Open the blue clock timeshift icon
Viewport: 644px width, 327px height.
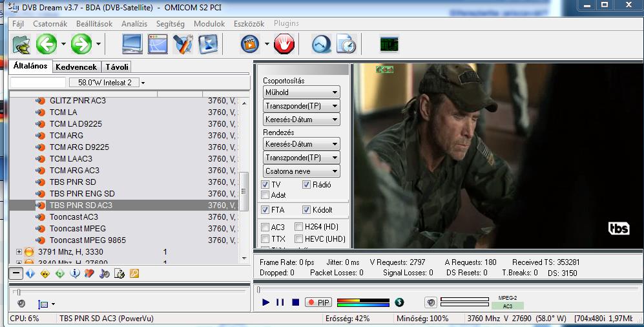tap(321, 44)
